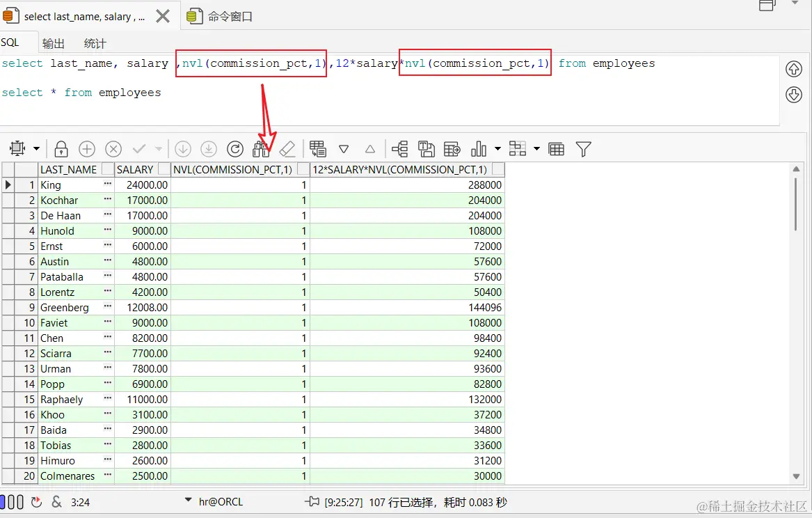Click small sort box beside LAST_NAME header
The height and width of the screenshot is (518, 812).
(108, 169)
